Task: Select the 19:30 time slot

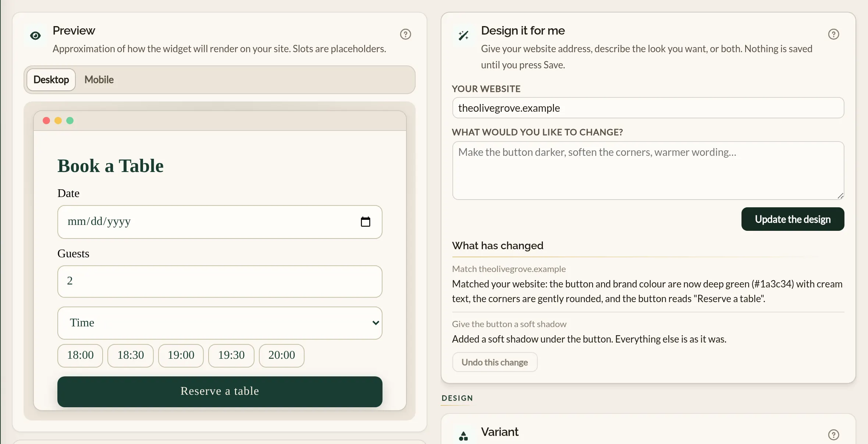Action: (x=231, y=355)
